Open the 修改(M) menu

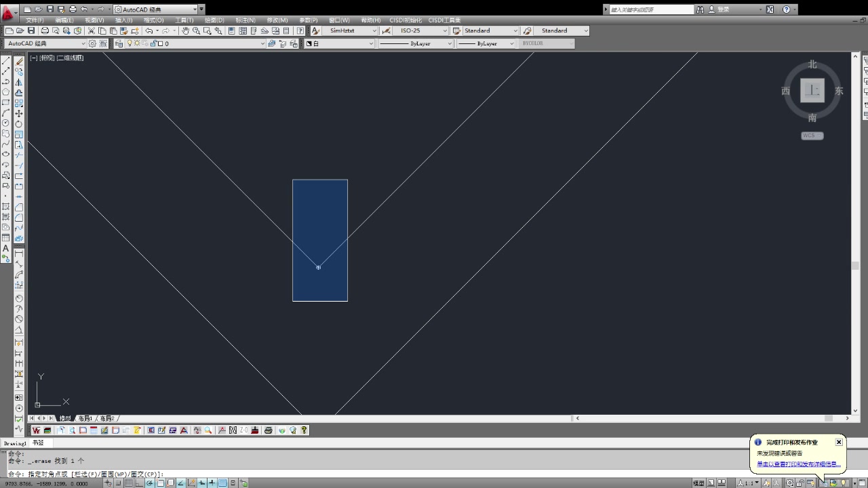coord(277,20)
